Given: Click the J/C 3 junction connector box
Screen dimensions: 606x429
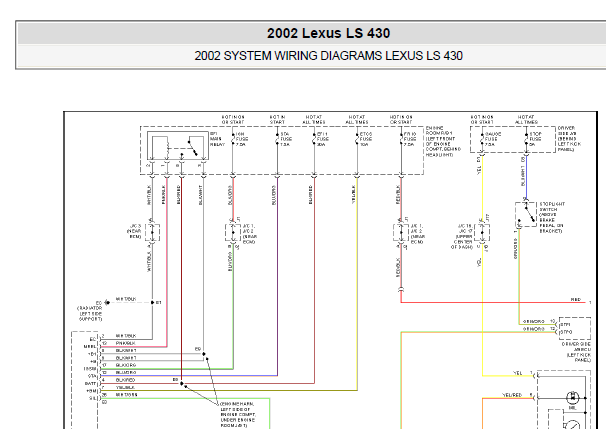Looking at the screenshot, I should click(152, 233).
